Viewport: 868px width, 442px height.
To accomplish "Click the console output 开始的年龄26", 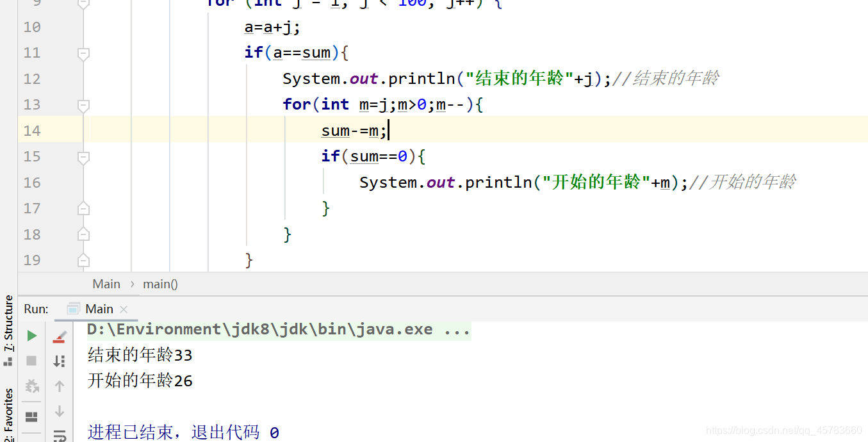I will pyautogui.click(x=140, y=381).
